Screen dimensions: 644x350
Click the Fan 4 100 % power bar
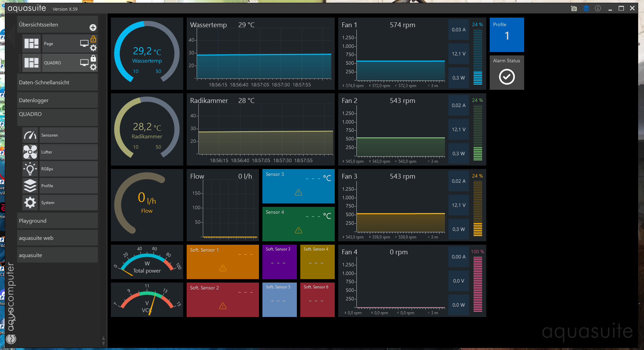click(x=478, y=284)
